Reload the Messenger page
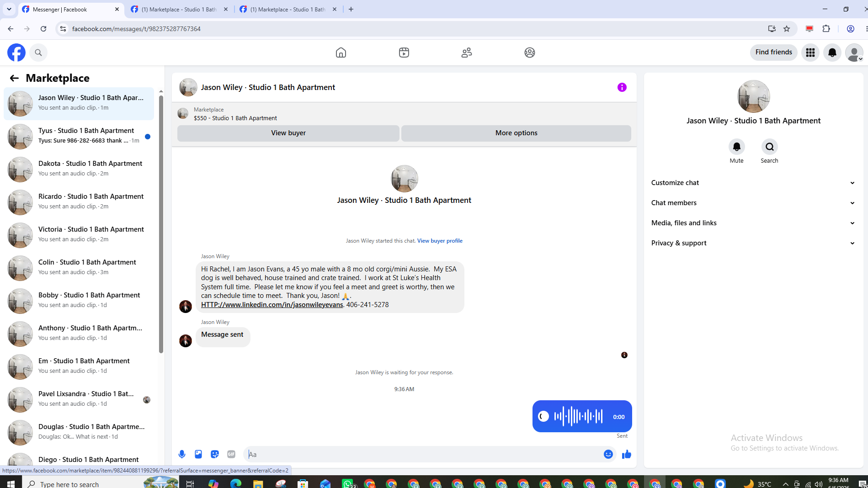Screen dimensions: 868x488 43,29
